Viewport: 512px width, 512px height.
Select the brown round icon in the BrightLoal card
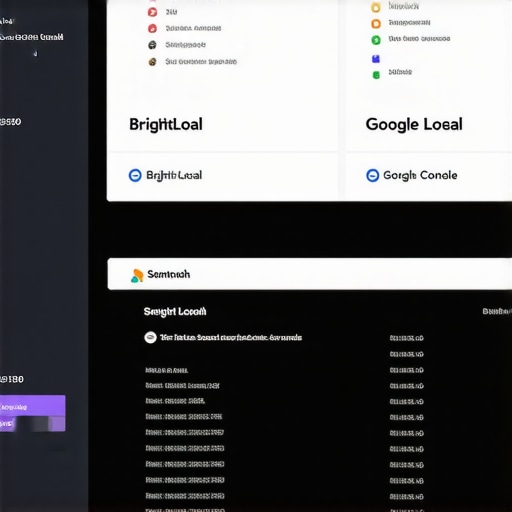152,61
